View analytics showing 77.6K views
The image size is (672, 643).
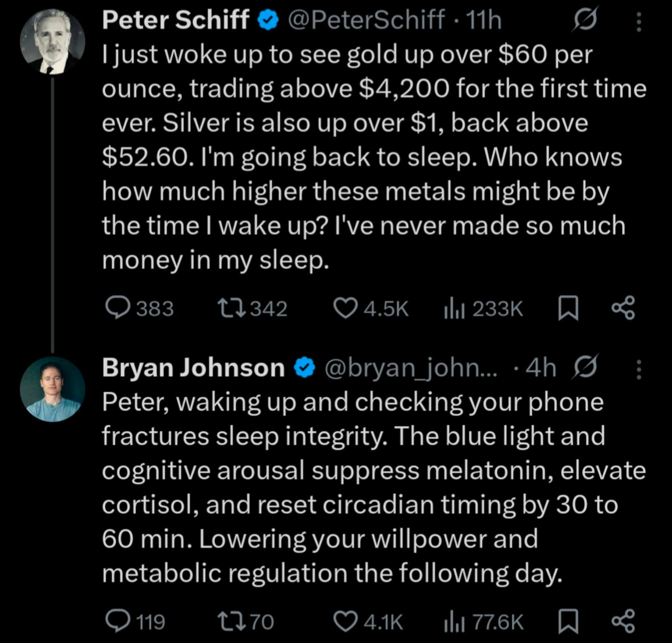483,622
